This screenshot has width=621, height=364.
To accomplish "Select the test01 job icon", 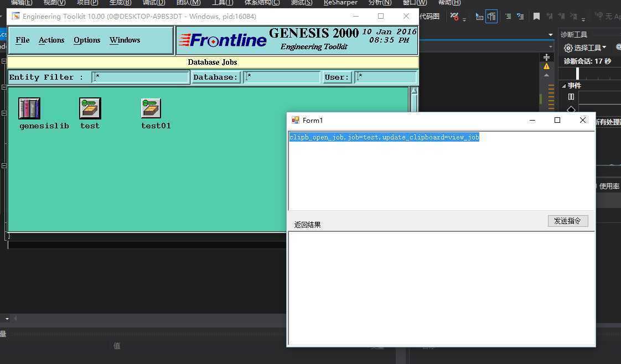I will point(151,108).
